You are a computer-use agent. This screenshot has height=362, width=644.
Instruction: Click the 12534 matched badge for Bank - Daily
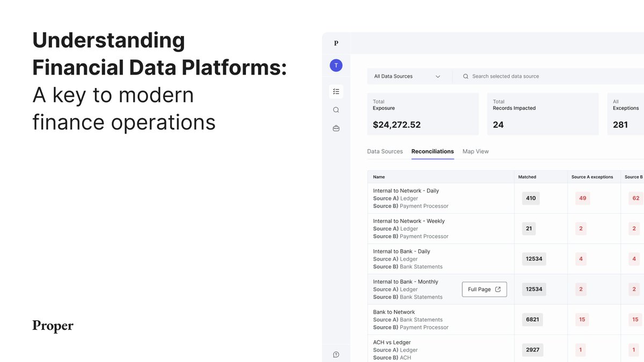534,258
